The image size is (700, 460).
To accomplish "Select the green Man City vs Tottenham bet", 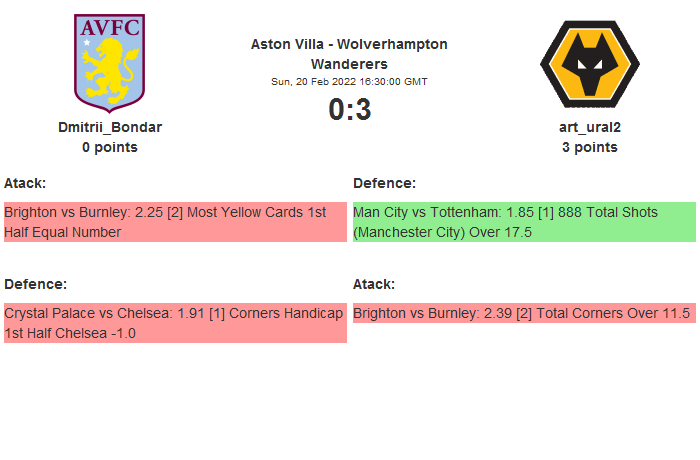I will click(x=524, y=222).
